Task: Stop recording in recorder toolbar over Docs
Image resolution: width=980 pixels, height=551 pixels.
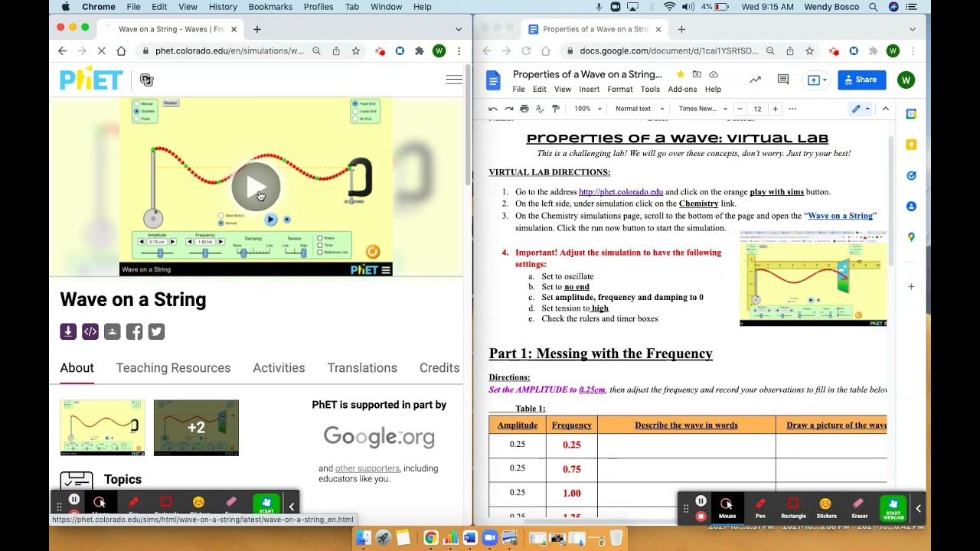Action: click(701, 517)
